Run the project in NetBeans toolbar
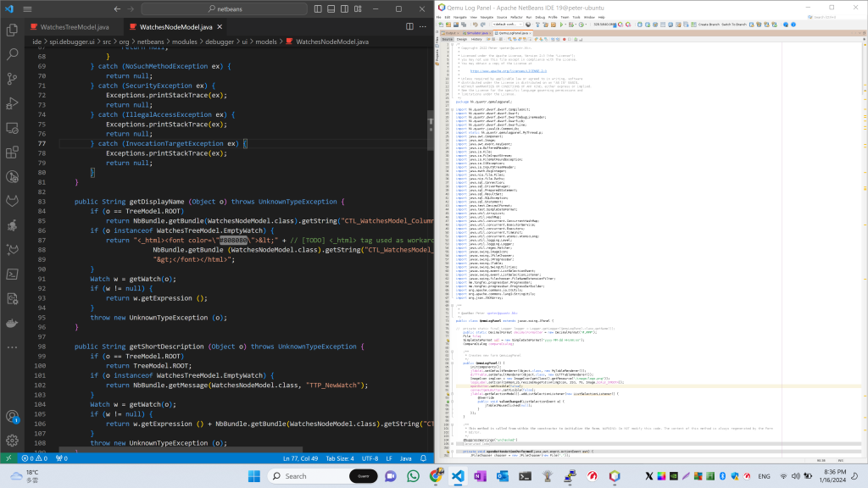868x488 pixels. (561, 25)
